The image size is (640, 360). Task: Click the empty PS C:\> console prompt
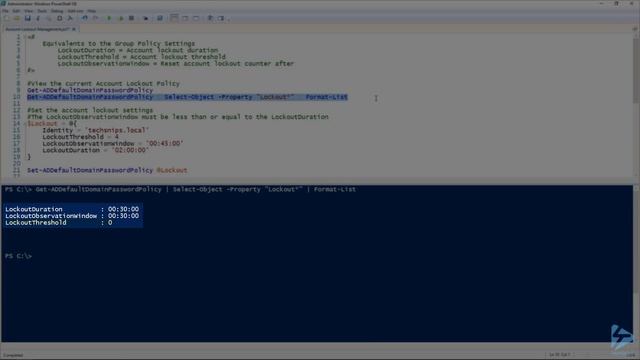click(18, 256)
